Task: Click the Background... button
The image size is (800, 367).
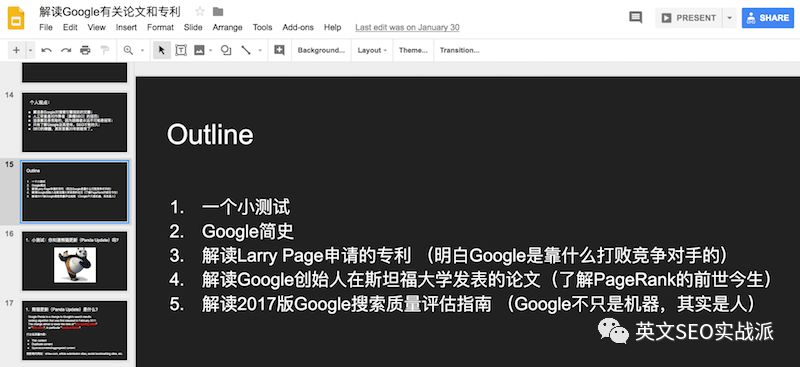Action: coord(321,50)
